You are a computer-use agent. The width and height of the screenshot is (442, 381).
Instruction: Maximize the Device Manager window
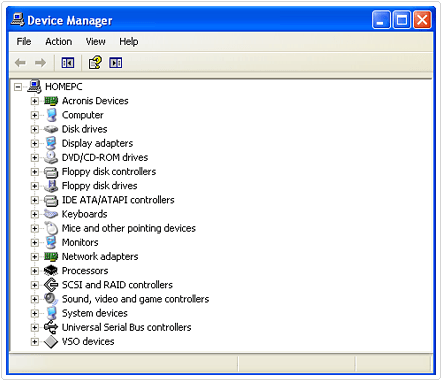[x=402, y=20]
